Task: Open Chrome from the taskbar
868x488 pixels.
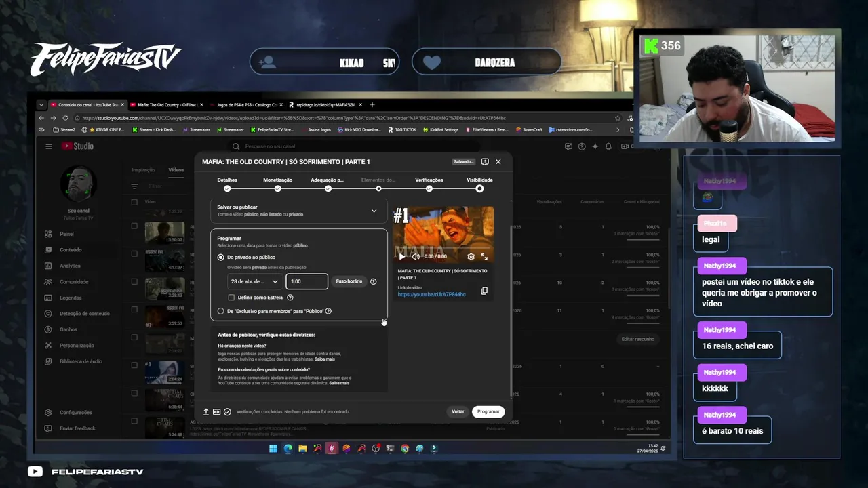Action: [x=405, y=448]
